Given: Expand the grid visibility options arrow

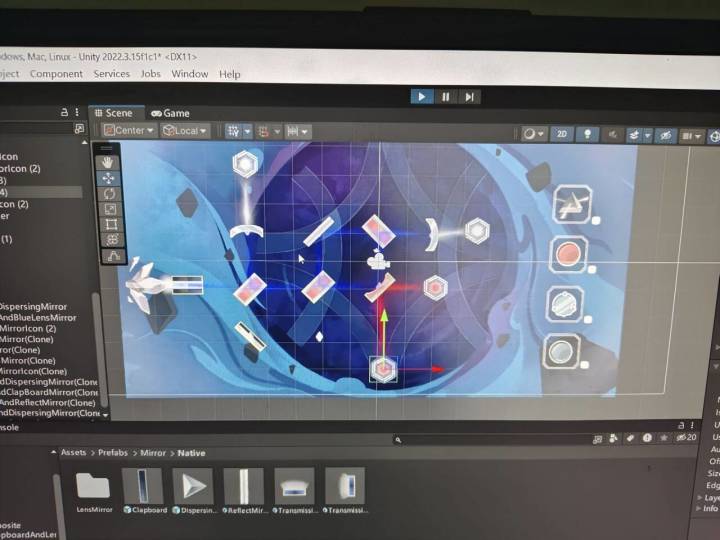Looking at the screenshot, I should (x=248, y=132).
